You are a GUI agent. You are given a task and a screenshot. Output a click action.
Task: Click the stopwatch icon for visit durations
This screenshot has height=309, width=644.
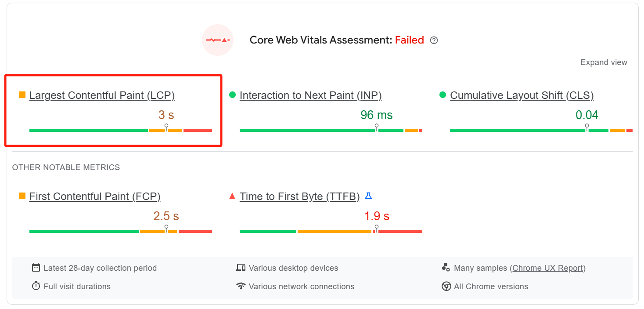click(x=36, y=286)
